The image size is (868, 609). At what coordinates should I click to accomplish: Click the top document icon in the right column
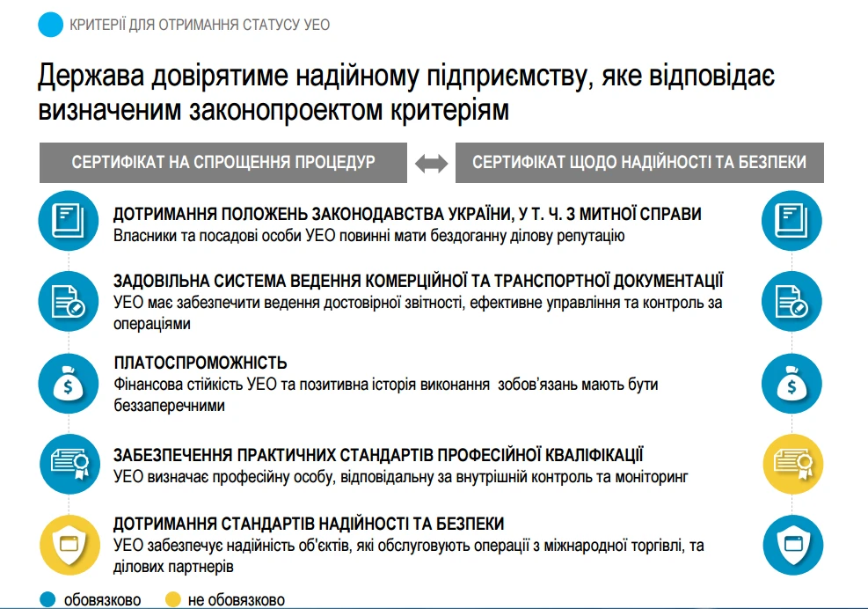point(791,221)
